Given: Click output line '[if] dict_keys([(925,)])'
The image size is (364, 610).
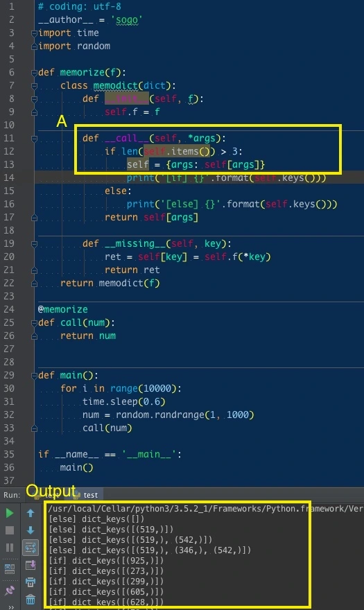Looking at the screenshot, I should 106,561.
